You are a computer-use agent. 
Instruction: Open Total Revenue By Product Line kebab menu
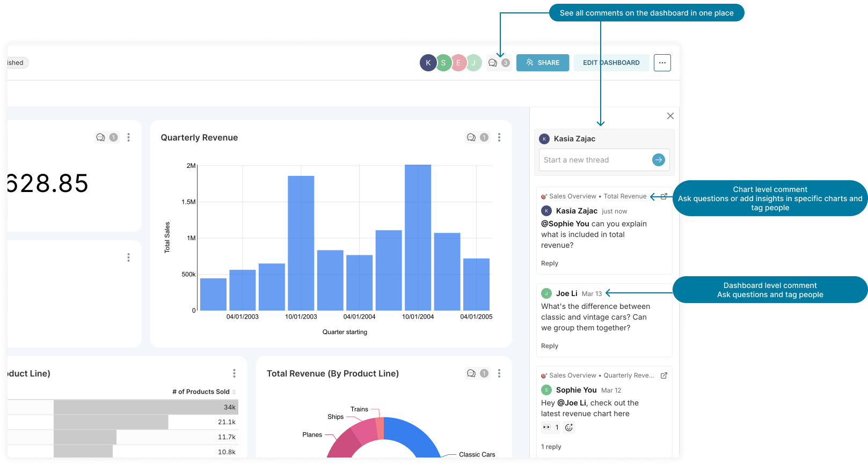pos(499,373)
